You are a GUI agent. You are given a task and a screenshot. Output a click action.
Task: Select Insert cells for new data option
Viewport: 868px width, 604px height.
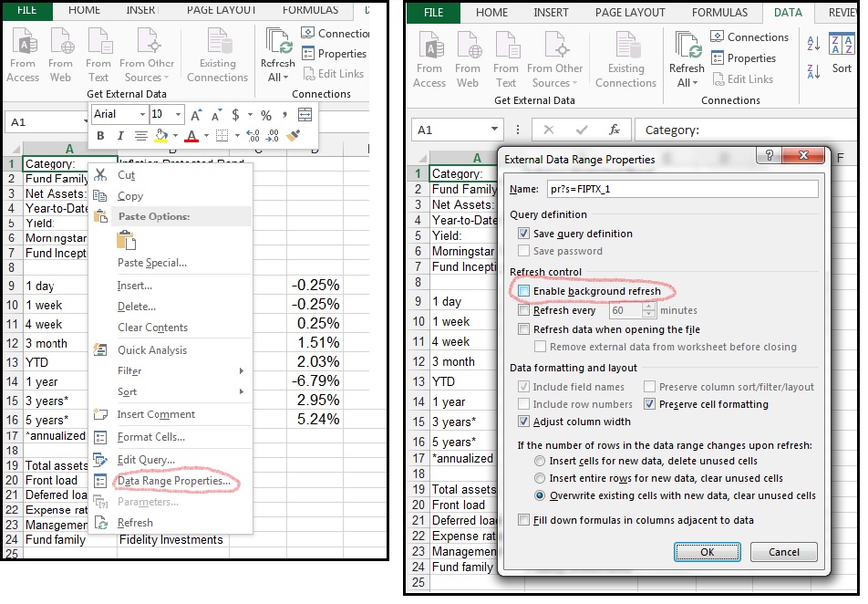540,461
